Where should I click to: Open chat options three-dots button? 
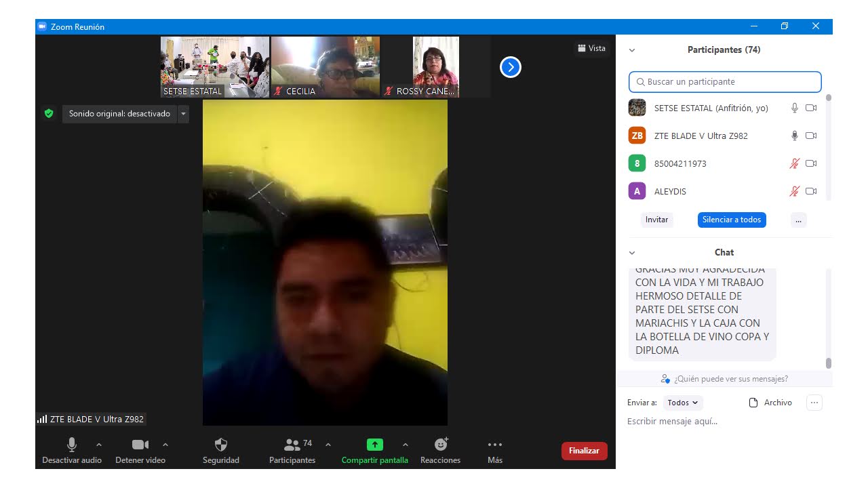click(x=814, y=403)
